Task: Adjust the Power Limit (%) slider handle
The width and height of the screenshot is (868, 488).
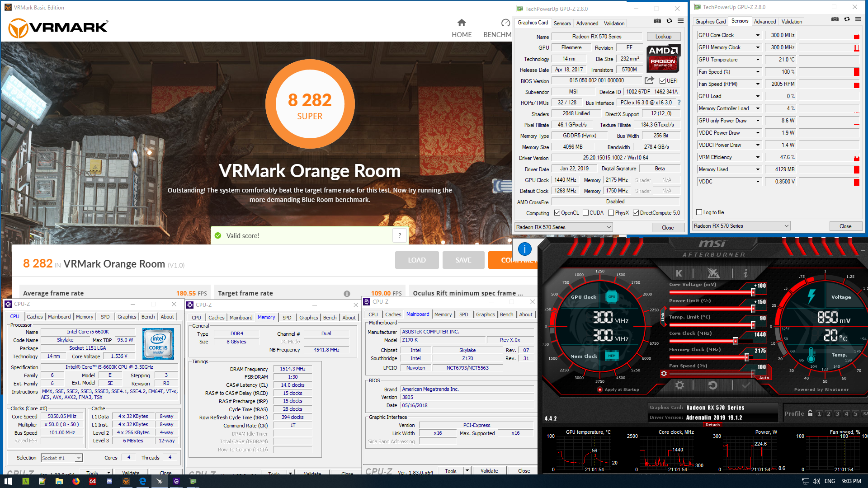Action: click(753, 309)
